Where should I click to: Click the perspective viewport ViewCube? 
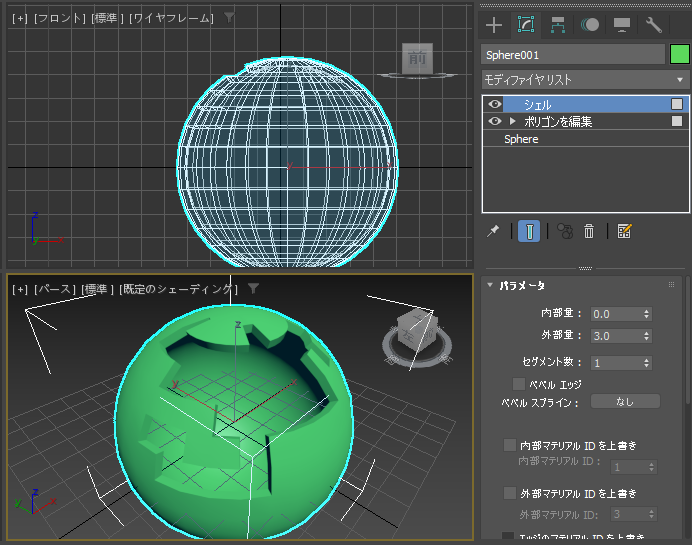(x=417, y=331)
